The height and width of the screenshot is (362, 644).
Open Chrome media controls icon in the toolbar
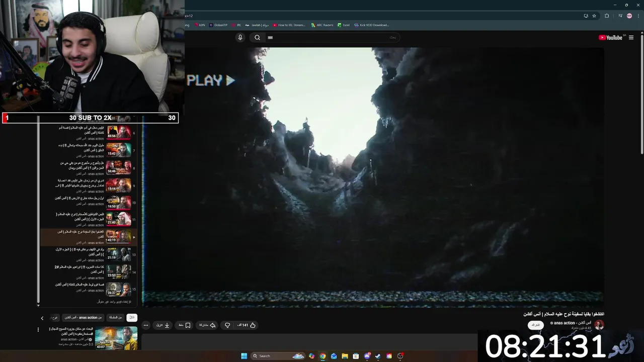coord(620,16)
